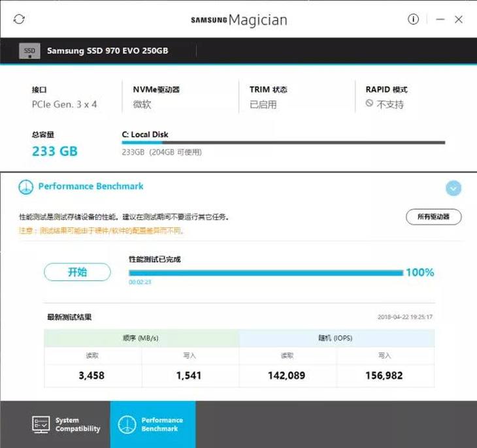The width and height of the screenshot is (477, 448).
Task: Click the 总容量 label
Action: coord(43,135)
